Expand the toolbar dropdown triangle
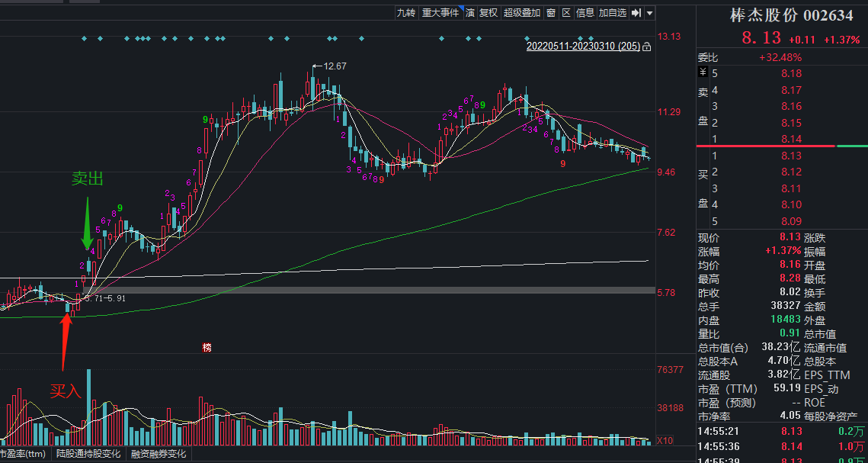Viewport: 868px width, 463px height. [x=649, y=13]
